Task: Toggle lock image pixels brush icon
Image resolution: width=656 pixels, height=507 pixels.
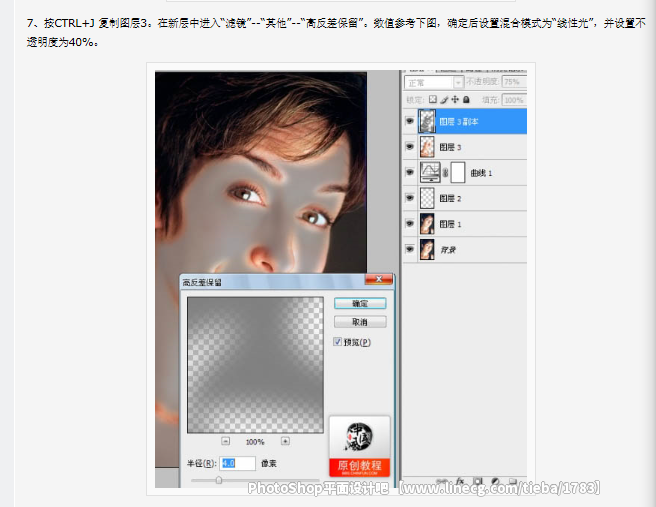Action: [x=444, y=99]
